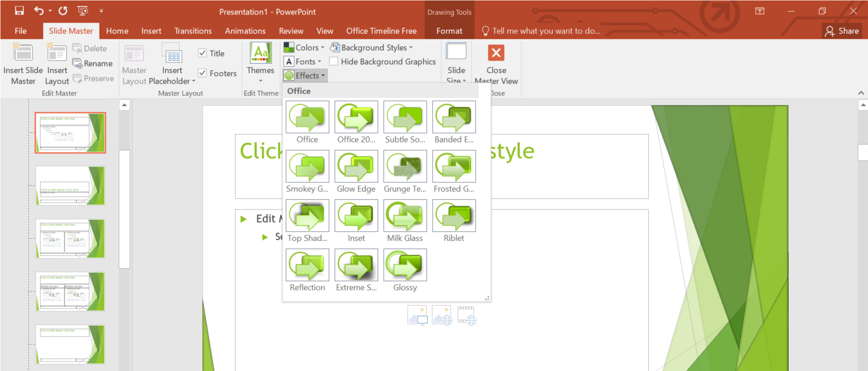The height and width of the screenshot is (371, 868).
Task: Click the Effects gallery resize handle
Action: coord(487,298)
